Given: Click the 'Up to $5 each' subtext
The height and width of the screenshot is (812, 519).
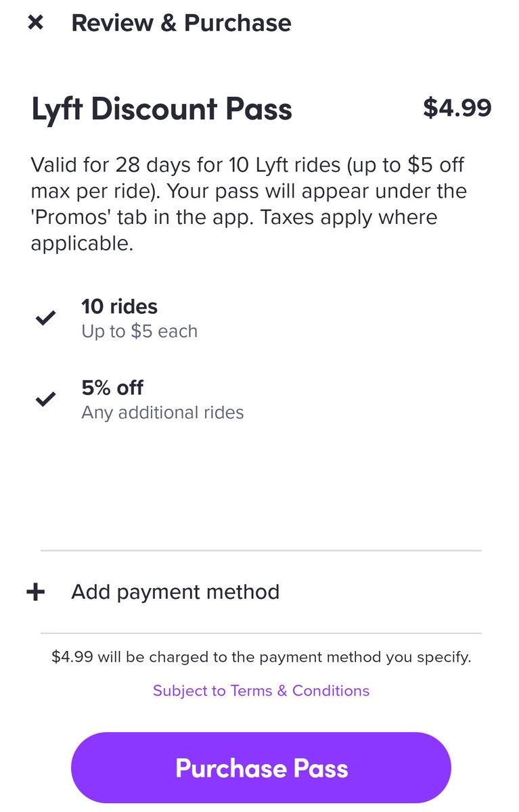Looking at the screenshot, I should click(139, 332).
